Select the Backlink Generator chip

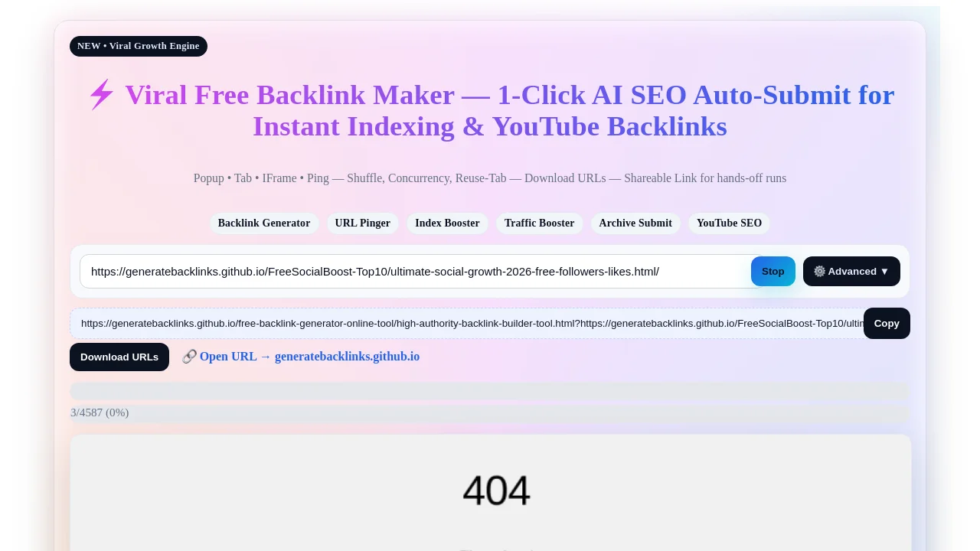(264, 223)
